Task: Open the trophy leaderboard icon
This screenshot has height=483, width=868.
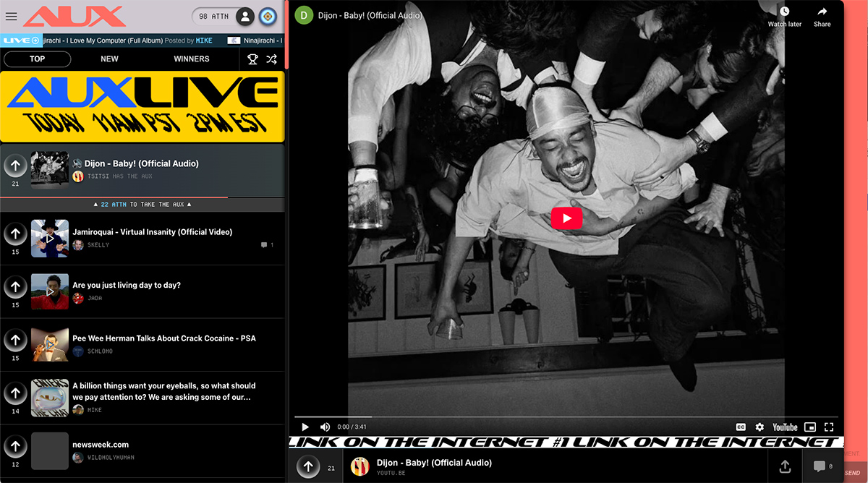Action: coord(252,59)
